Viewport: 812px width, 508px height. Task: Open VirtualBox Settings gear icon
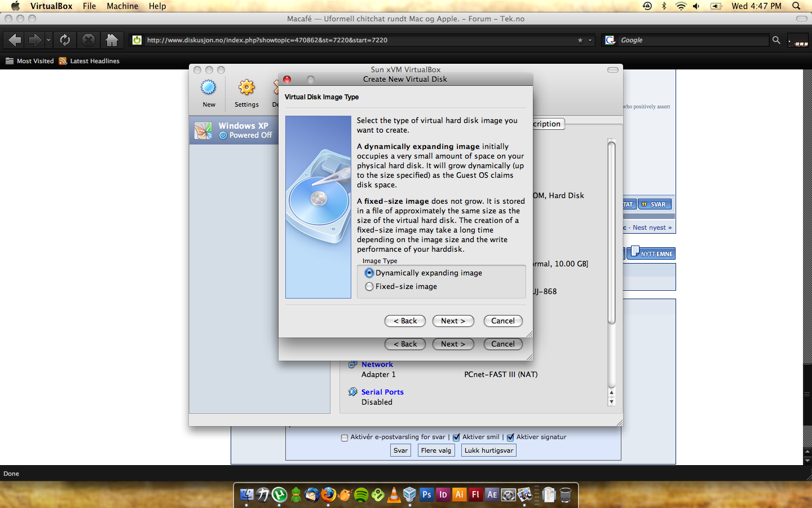tap(246, 87)
